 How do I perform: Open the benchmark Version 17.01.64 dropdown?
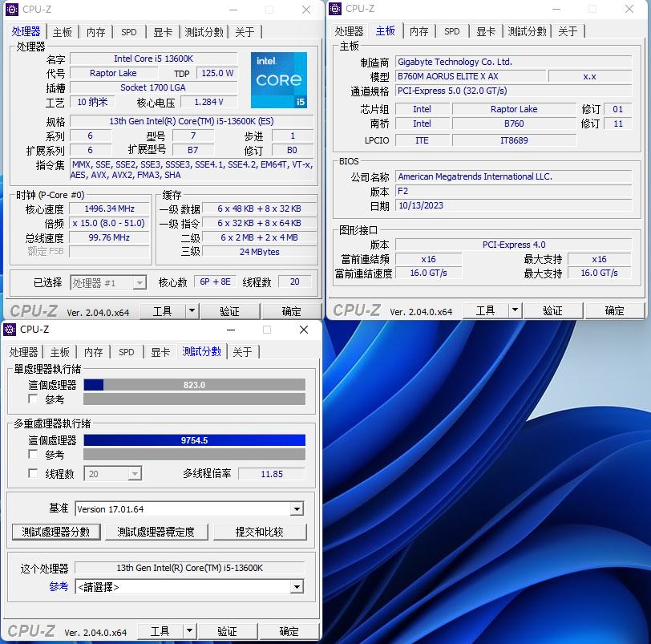coord(297,509)
